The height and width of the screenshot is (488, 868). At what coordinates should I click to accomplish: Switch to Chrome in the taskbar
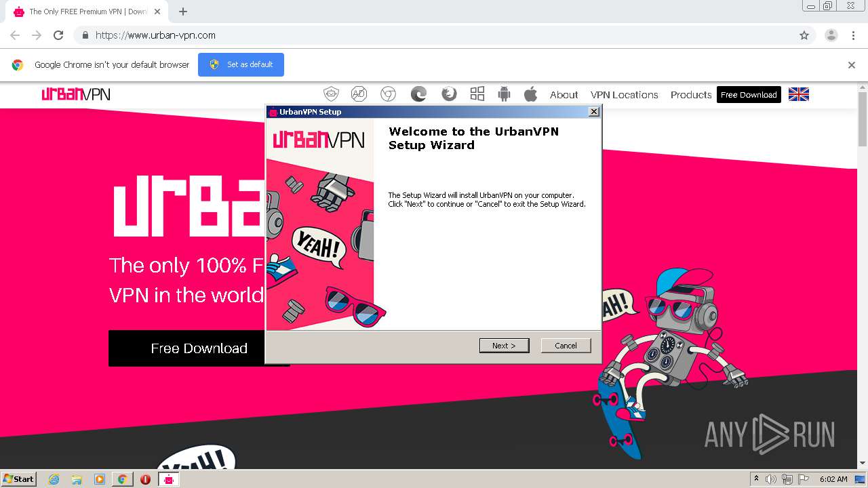click(122, 479)
